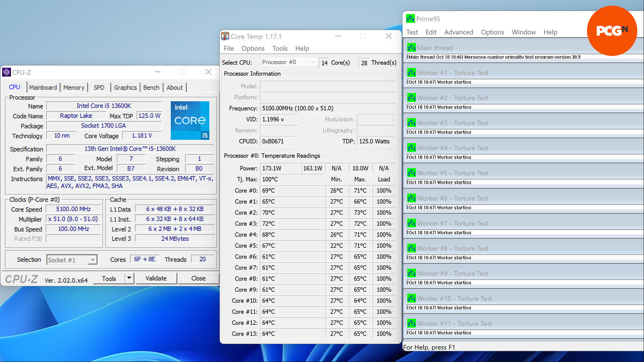Screen dimensions: 644x362
Task: Open the About tab in CPU-Z
Action: [x=175, y=87]
